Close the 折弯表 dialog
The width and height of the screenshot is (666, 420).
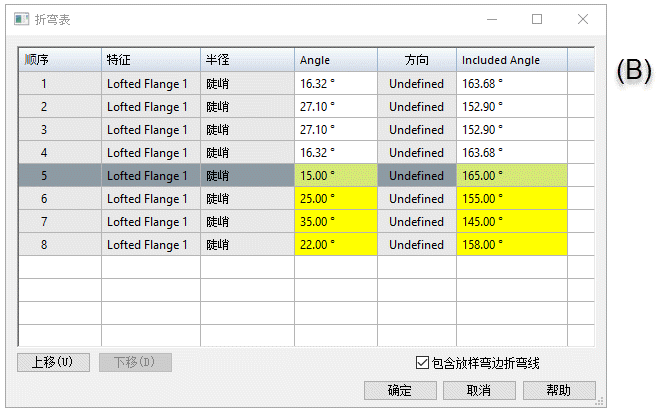pos(583,19)
